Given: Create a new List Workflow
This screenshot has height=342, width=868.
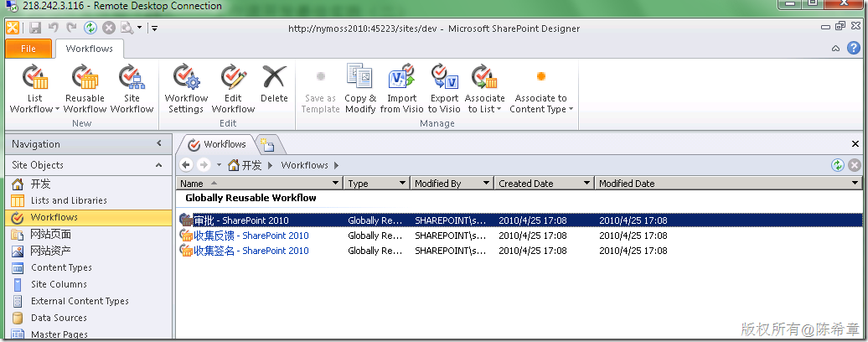Looking at the screenshot, I should [35, 89].
